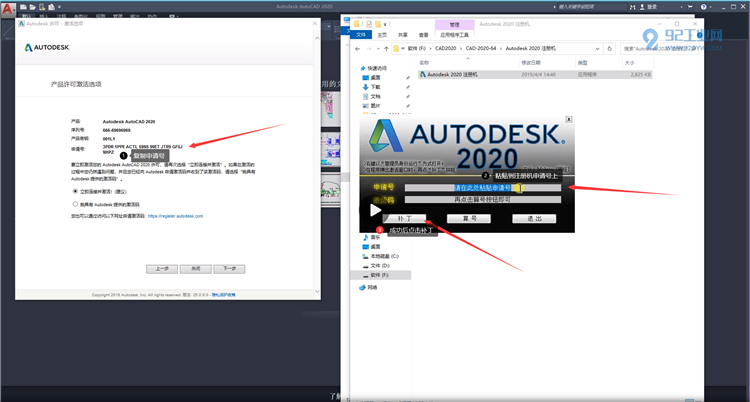Sort by 大小 column header
The height and width of the screenshot is (402, 750).
pyautogui.click(x=629, y=63)
